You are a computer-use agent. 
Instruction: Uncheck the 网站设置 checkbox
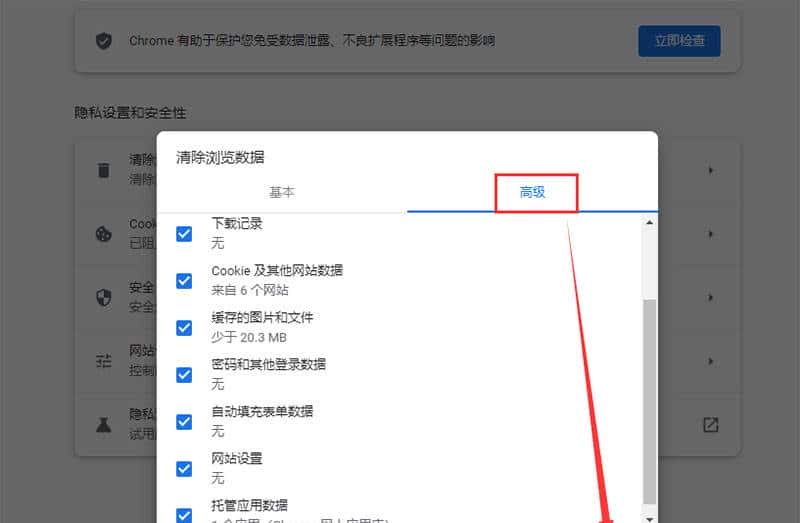pyautogui.click(x=184, y=468)
